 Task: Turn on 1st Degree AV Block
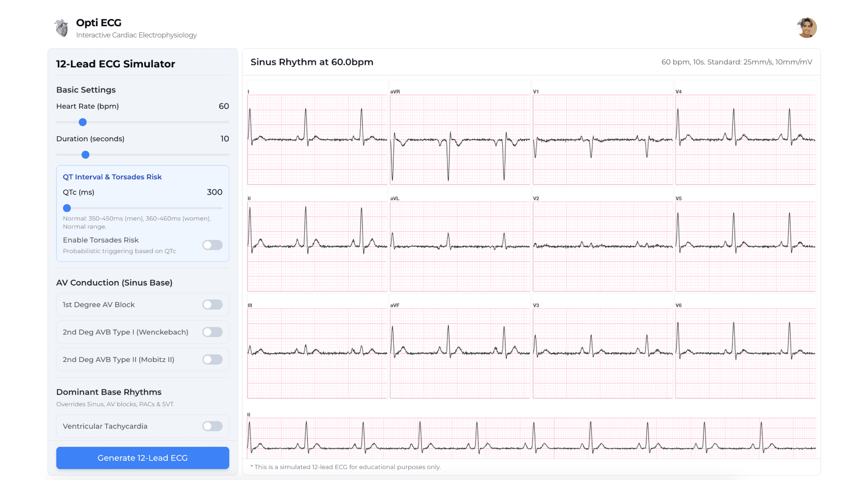point(212,304)
